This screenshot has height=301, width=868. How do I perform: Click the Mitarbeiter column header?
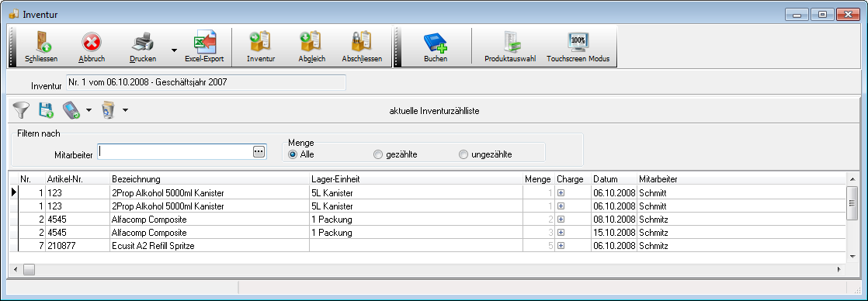741,179
